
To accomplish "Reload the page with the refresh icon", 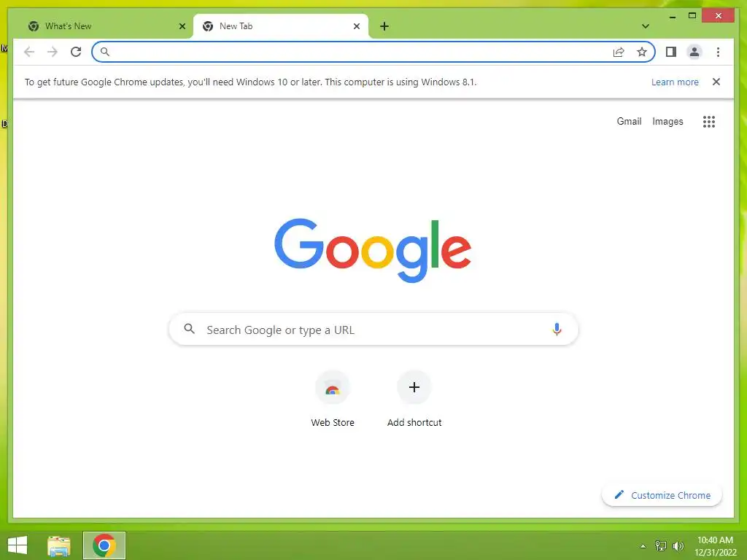I will coord(76,52).
